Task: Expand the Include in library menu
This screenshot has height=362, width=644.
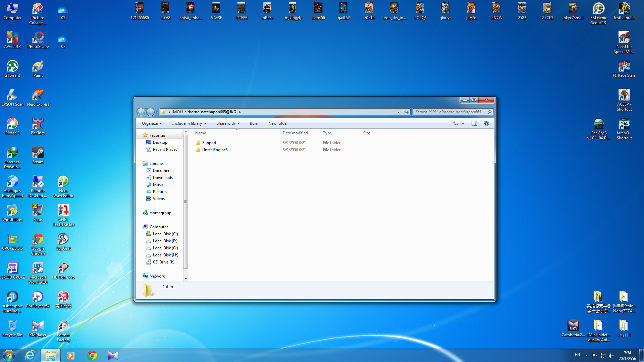Action: [x=189, y=123]
